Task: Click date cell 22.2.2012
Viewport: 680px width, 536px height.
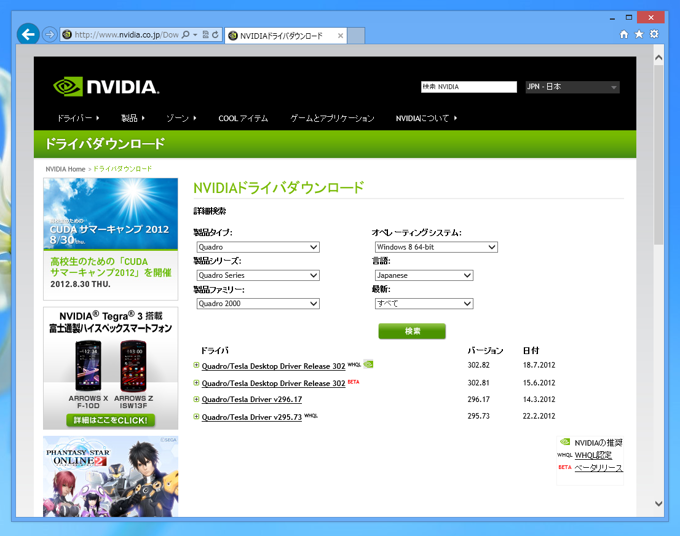Action: pyautogui.click(x=539, y=416)
